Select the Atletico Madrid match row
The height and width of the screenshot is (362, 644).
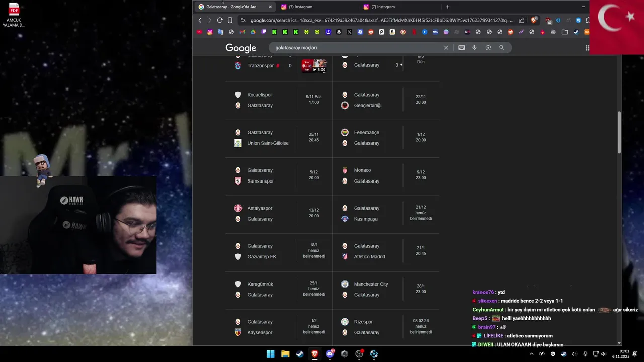pos(386,251)
